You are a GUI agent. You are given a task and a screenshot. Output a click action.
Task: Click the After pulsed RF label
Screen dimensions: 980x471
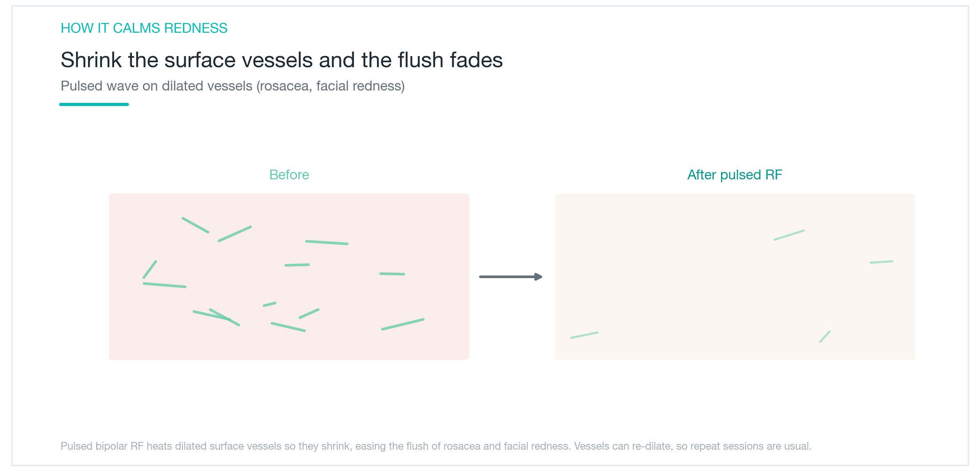coord(735,175)
